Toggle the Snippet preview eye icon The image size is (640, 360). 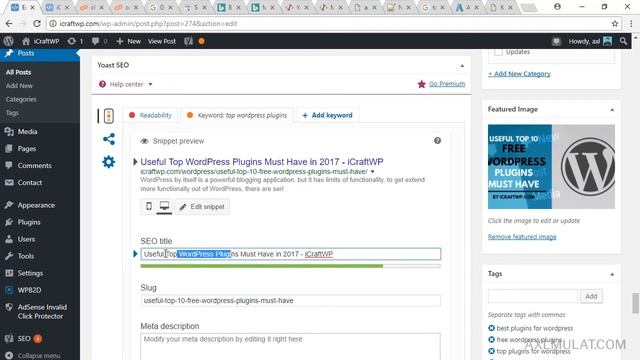coord(144,141)
